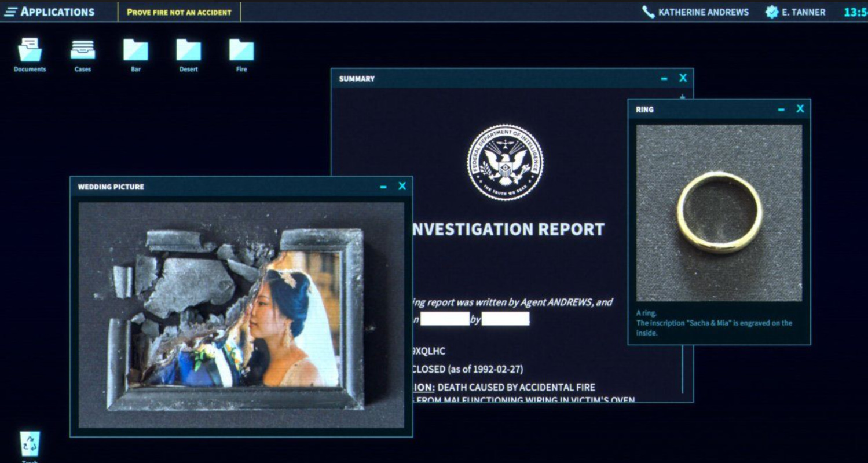This screenshot has height=463, width=868.
Task: Click the Federal Department of Intelligence seal
Action: [505, 163]
